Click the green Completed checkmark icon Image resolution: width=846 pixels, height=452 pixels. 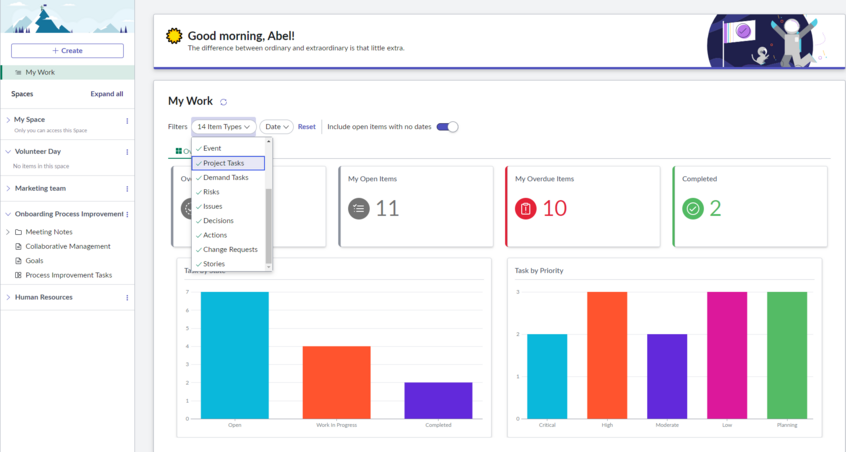[x=693, y=209]
